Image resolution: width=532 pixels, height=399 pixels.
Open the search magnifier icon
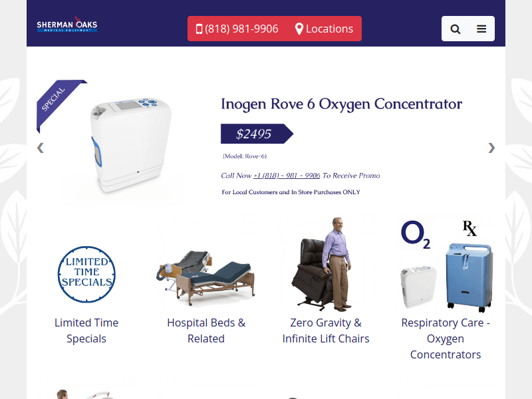tap(456, 29)
